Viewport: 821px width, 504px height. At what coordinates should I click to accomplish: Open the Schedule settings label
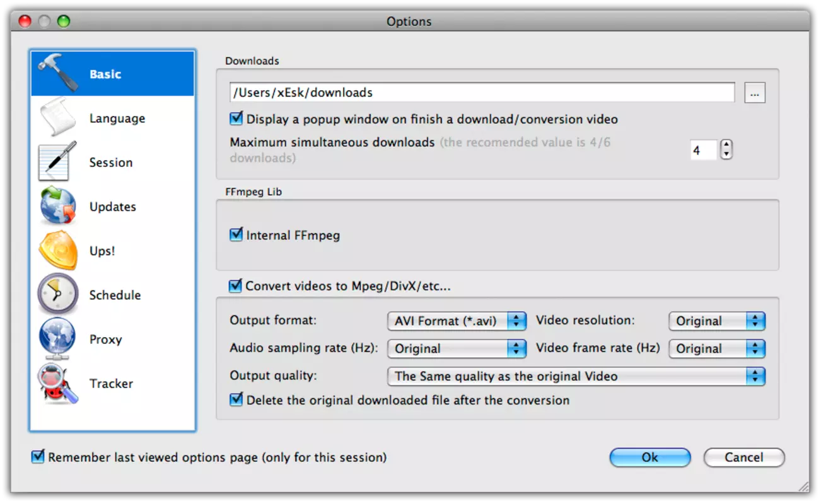pyautogui.click(x=115, y=295)
